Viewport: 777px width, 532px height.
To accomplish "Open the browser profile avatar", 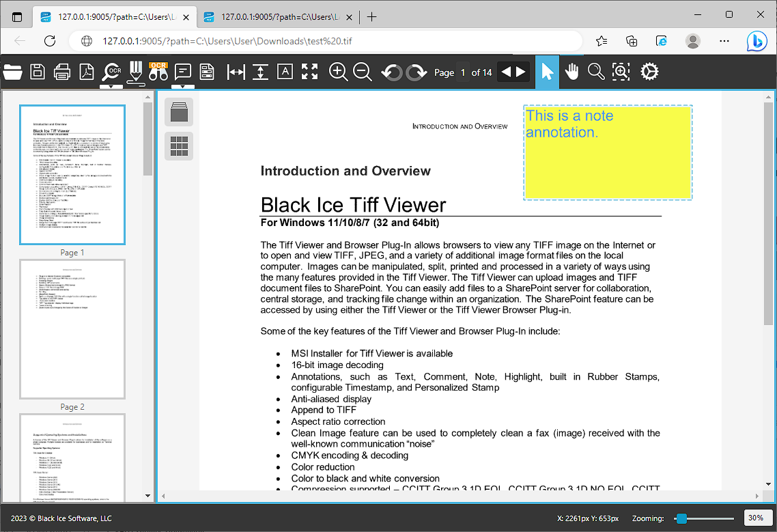I will 693,41.
